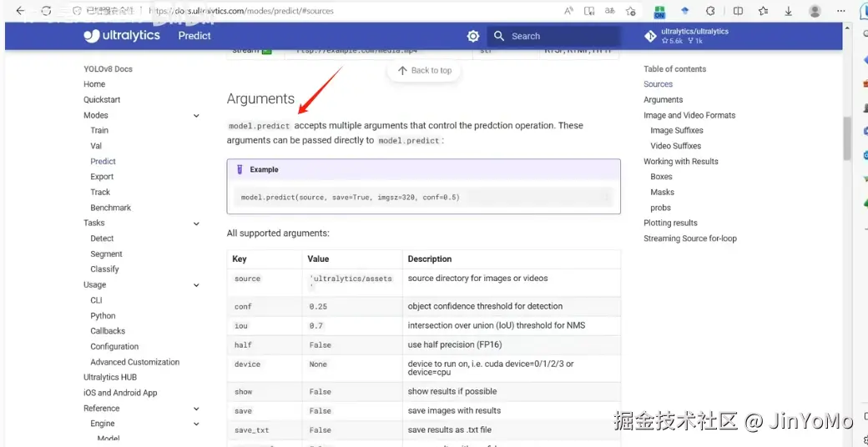Jump to Plotting results in contents
Screen dimensions: 868x447
click(670, 223)
